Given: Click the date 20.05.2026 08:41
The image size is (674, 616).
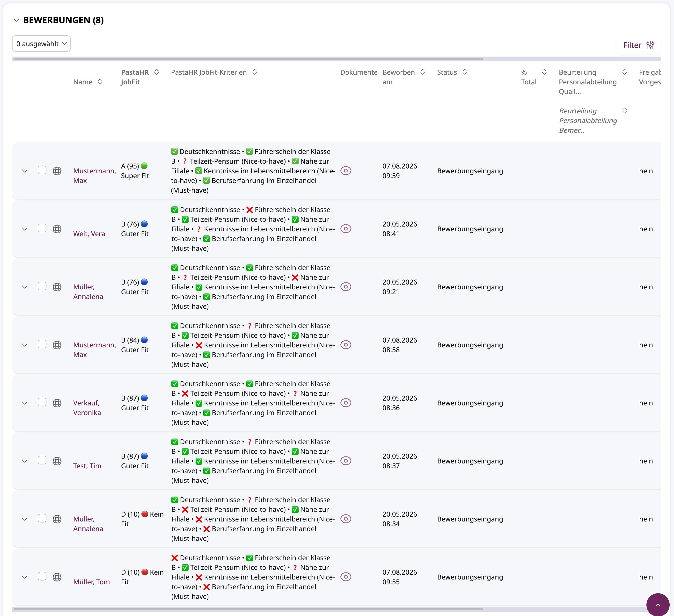Looking at the screenshot, I should [400, 229].
